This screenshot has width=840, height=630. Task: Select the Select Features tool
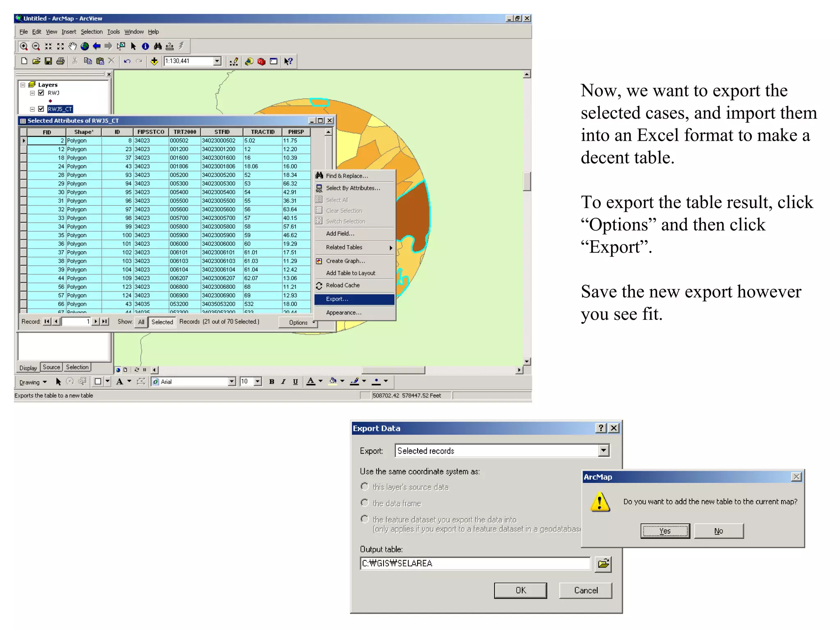click(121, 46)
